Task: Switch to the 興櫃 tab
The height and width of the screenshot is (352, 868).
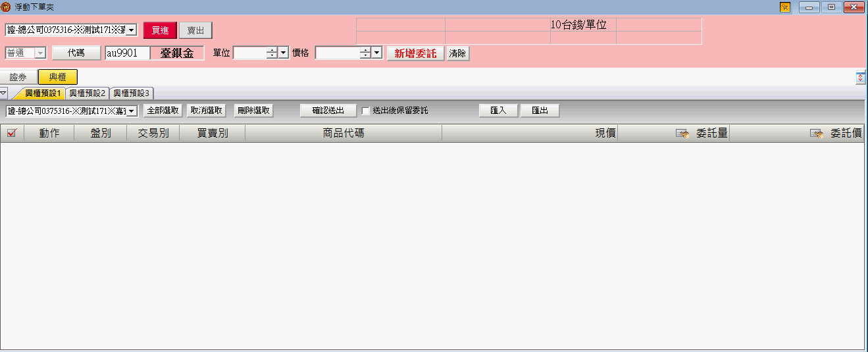Action: (58, 77)
